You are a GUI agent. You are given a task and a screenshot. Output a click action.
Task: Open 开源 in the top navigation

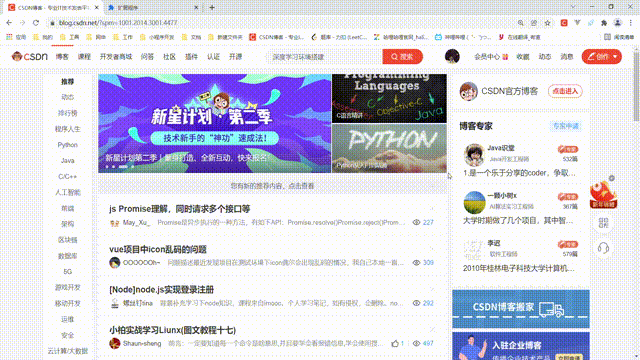(x=235, y=57)
